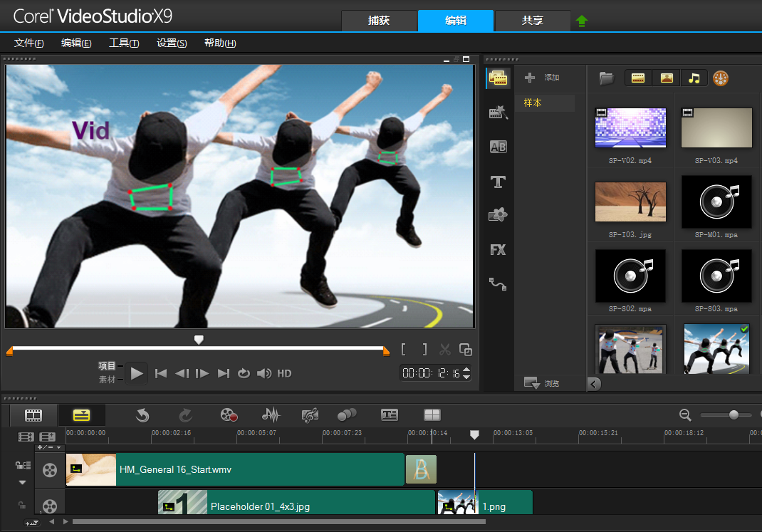The height and width of the screenshot is (532, 762).
Task: Adjust the timeline zoom slider
Action: [x=734, y=414]
